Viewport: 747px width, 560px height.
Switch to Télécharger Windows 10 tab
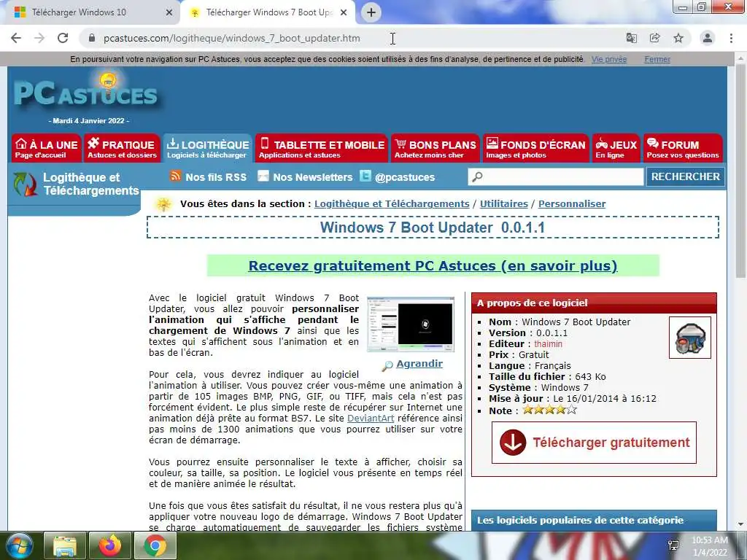click(90, 13)
